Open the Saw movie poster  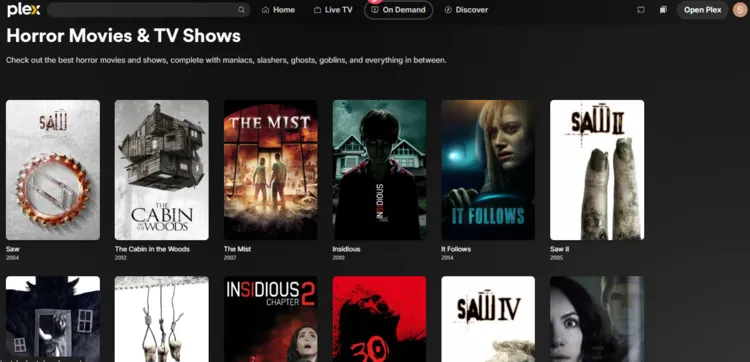tap(53, 170)
